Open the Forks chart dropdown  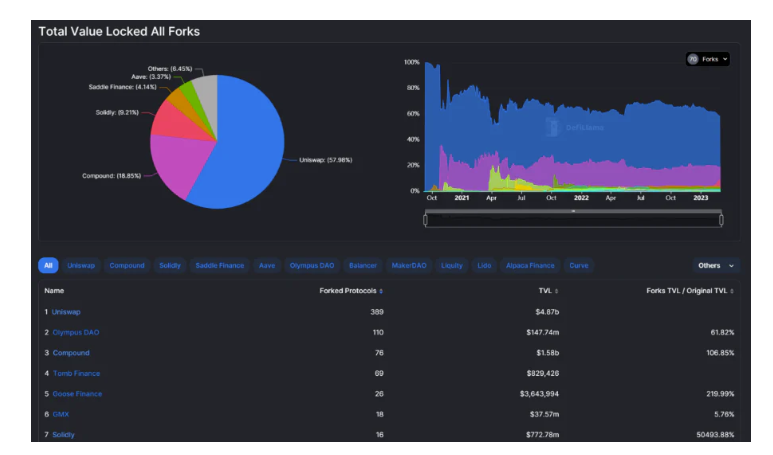[x=707, y=59]
